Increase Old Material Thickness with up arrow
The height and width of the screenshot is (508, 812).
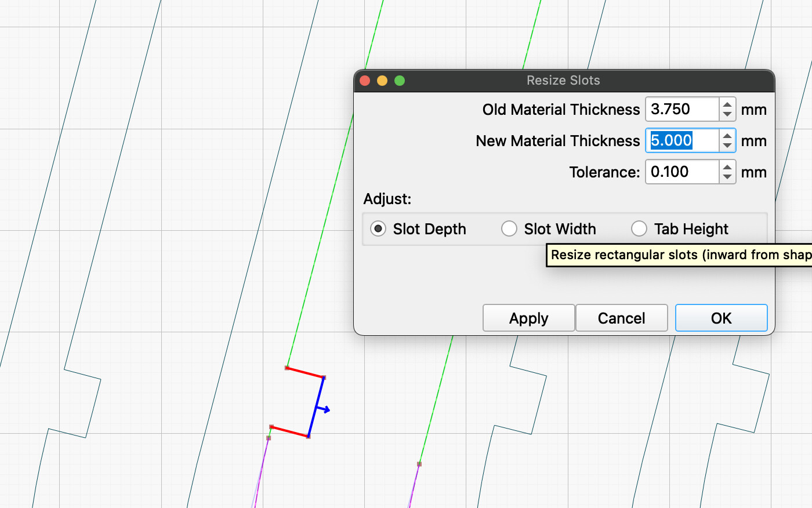[727, 104]
